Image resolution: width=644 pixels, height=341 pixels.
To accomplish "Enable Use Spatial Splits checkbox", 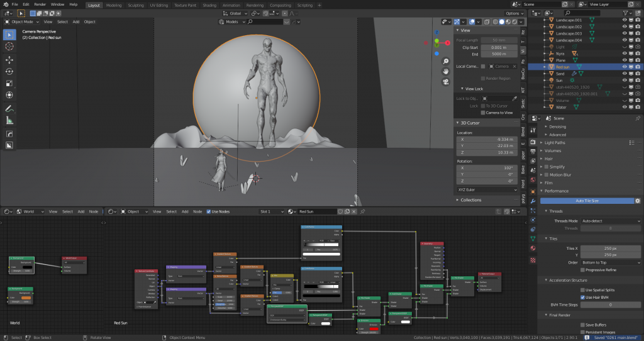I will point(582,290).
